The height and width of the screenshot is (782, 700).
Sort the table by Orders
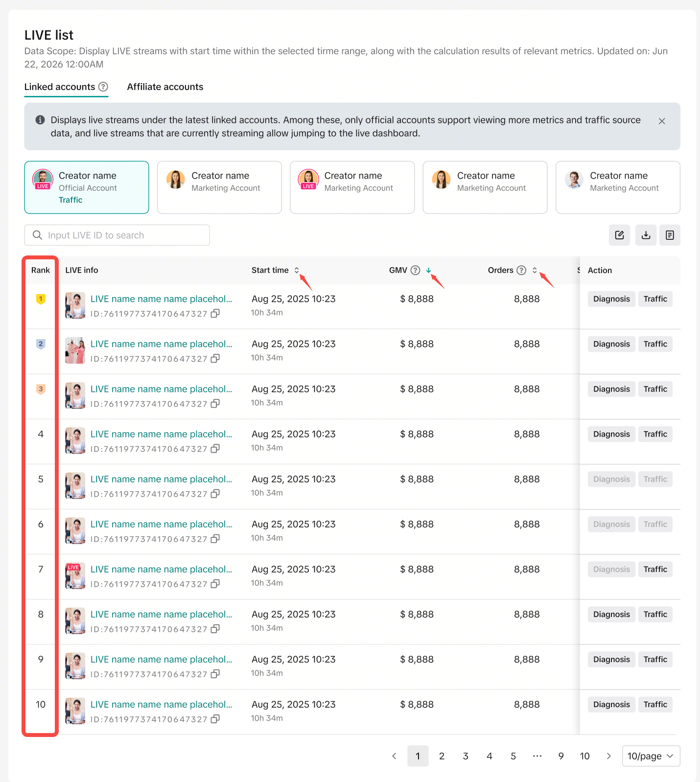pyautogui.click(x=535, y=270)
